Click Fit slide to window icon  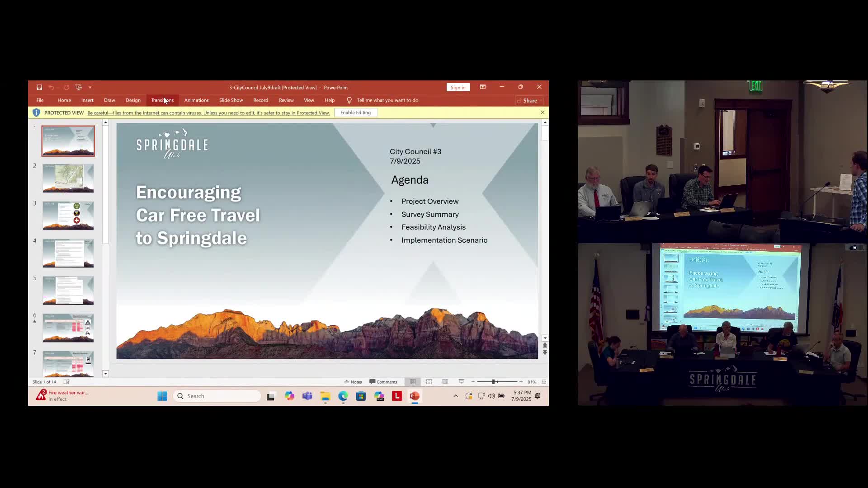click(x=544, y=382)
